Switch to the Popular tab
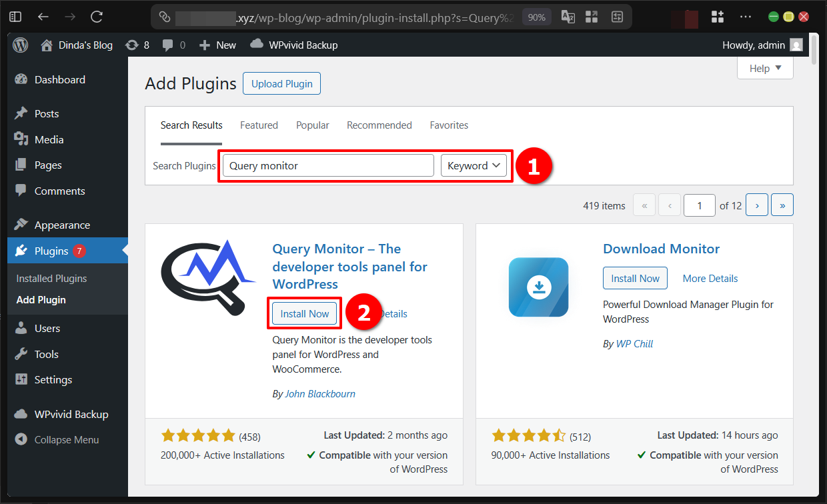This screenshot has width=827, height=504. point(312,125)
